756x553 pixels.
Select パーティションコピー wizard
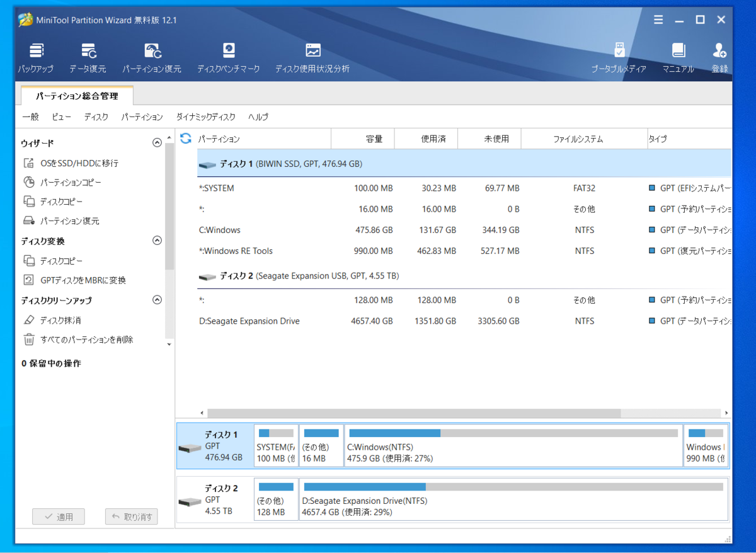click(x=62, y=183)
